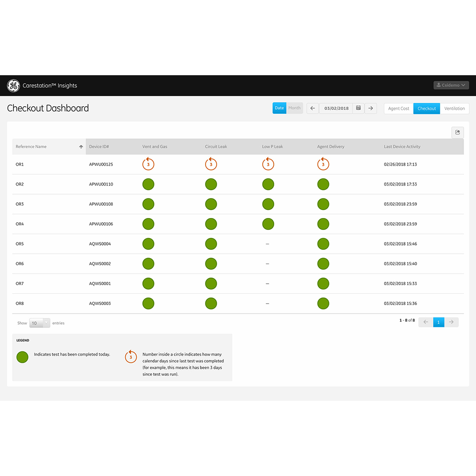The height and width of the screenshot is (476, 476).
Task: Sort by Reference Name column arrow
Action: pyautogui.click(x=81, y=147)
